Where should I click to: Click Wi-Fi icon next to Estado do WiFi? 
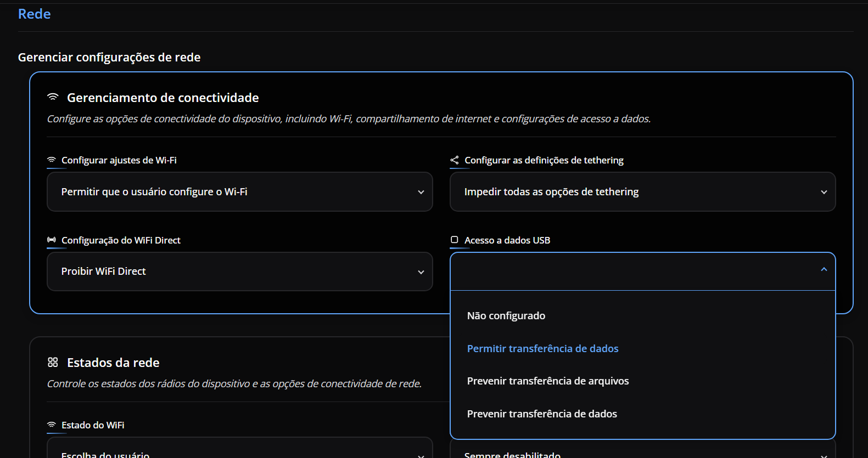(52, 425)
